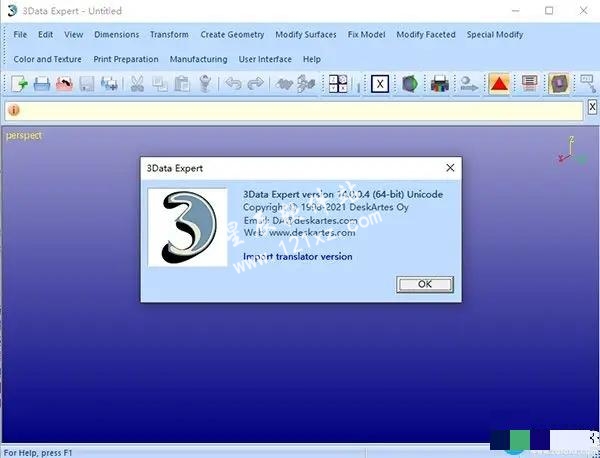
Task: Click the light bulb toolbar icon
Action: coord(205,83)
